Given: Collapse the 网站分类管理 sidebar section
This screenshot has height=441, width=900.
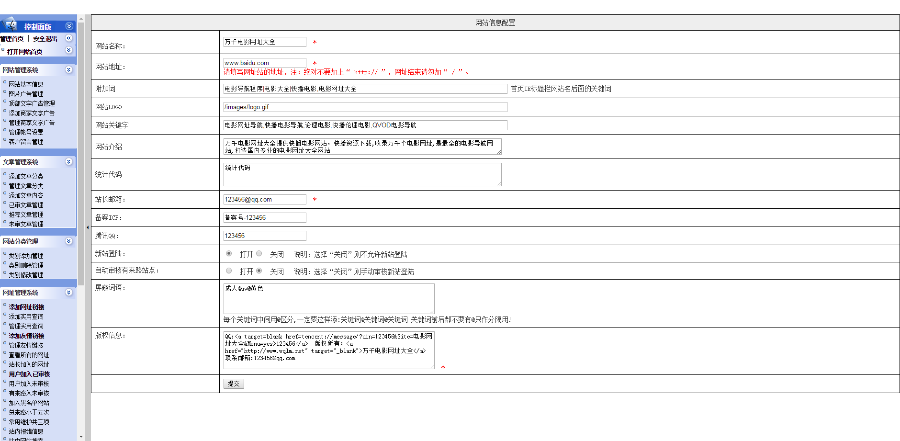Looking at the screenshot, I should point(69,241).
